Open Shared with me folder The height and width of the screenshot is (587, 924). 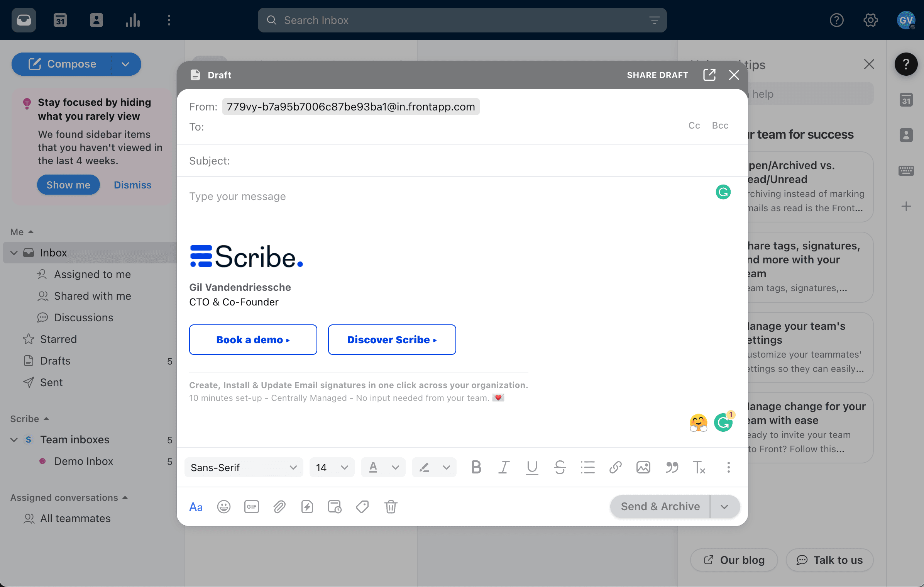[x=93, y=296]
